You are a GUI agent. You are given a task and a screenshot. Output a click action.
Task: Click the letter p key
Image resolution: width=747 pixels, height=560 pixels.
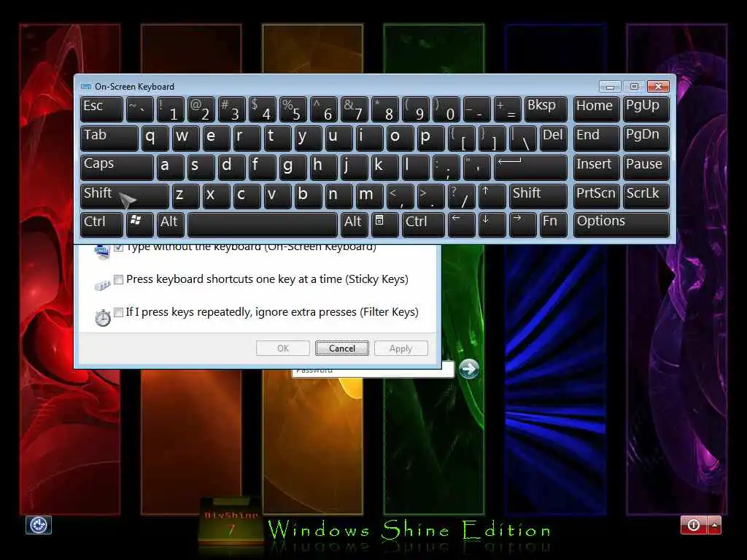[430, 138]
